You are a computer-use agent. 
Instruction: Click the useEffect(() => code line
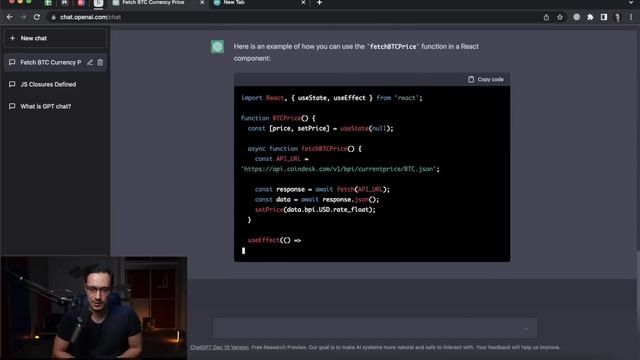click(x=274, y=240)
